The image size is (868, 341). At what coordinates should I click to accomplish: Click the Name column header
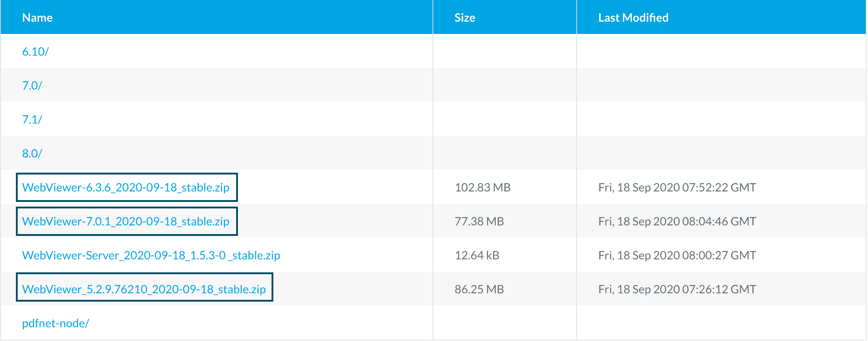click(x=38, y=18)
